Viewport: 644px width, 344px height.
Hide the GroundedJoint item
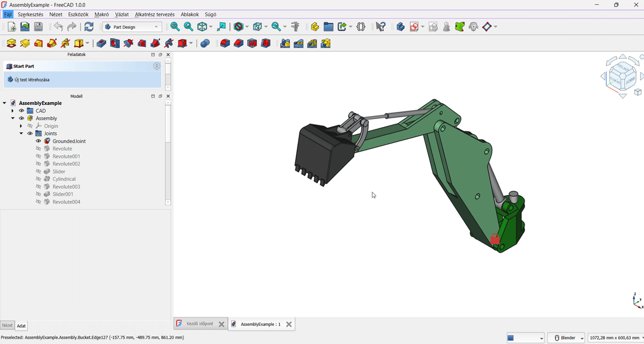click(x=39, y=141)
